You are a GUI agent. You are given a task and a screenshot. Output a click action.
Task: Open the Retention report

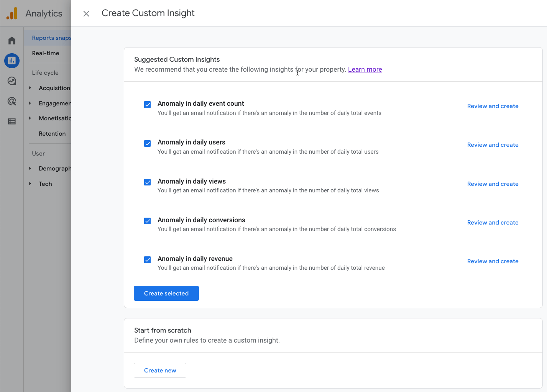(52, 133)
